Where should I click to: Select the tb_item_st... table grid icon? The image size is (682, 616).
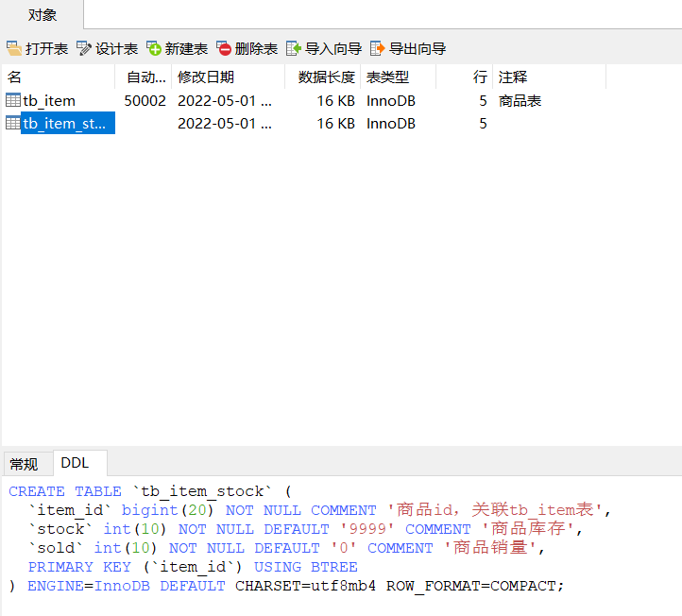13,123
